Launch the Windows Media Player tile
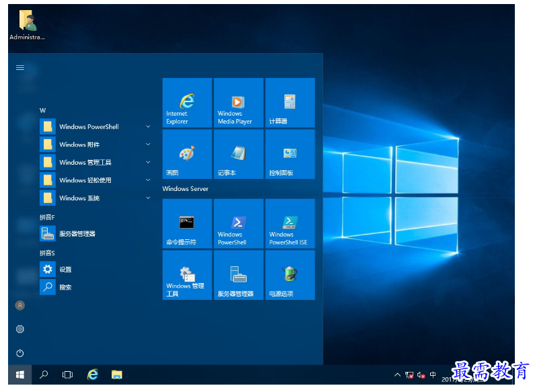This screenshot has width=535, height=392. click(x=239, y=103)
